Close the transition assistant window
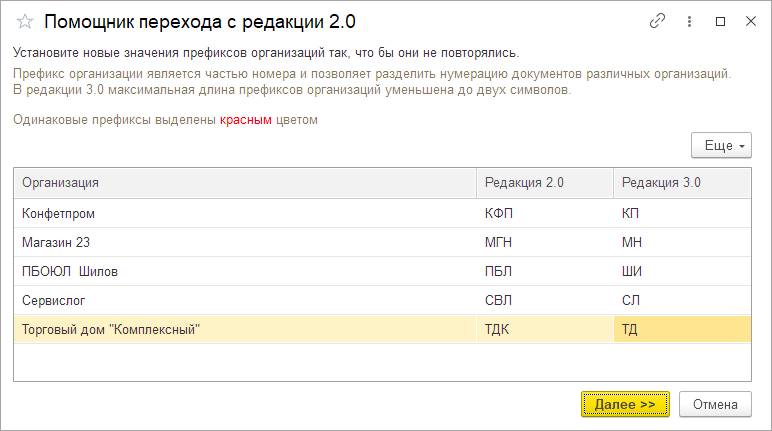Viewport: 772px width, 431px height. (x=750, y=21)
